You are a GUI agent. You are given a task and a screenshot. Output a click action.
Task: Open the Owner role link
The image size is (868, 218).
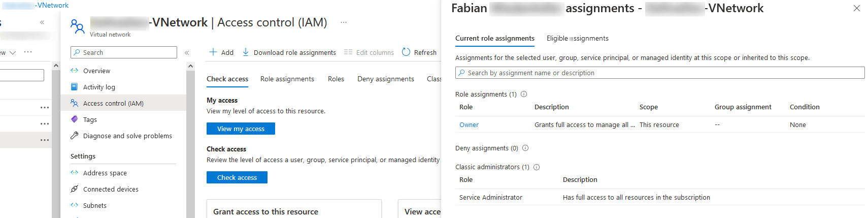tap(469, 124)
